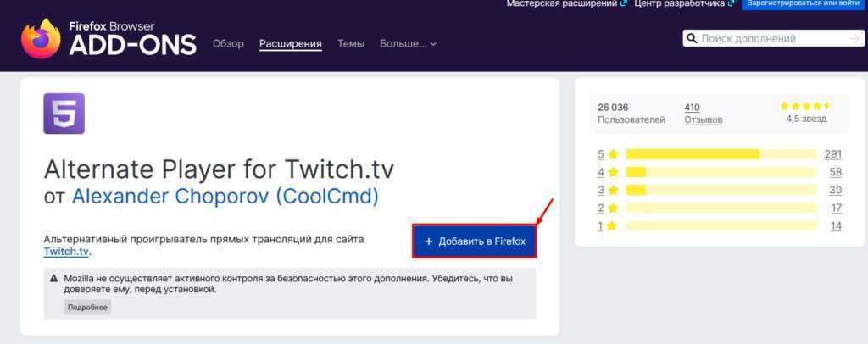Click the star rating icons above 4,5 звезд
The image size is (868, 344).
pos(804,107)
